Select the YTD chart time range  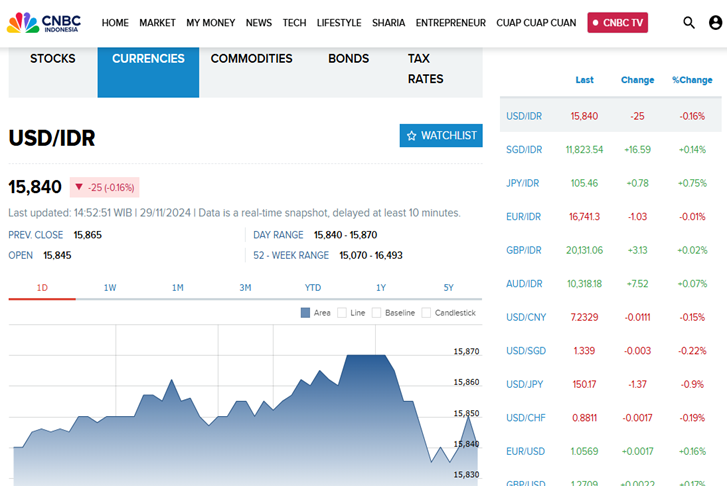[313, 288]
